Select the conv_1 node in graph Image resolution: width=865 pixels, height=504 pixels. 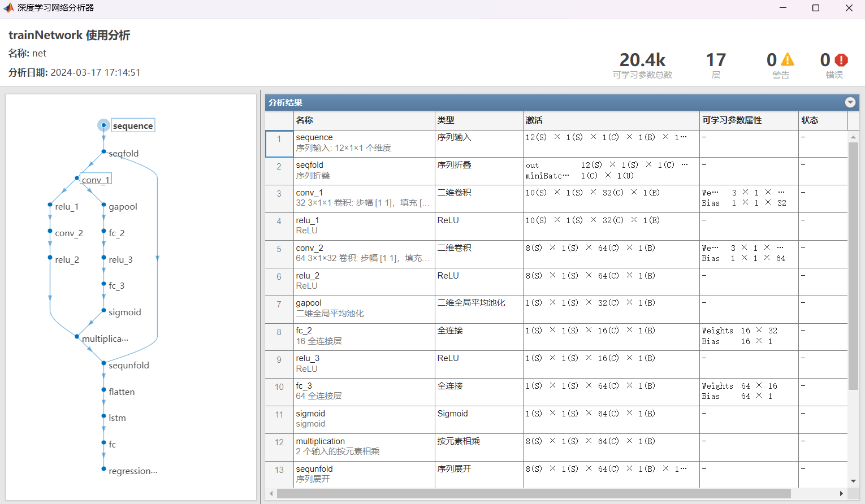[95, 180]
